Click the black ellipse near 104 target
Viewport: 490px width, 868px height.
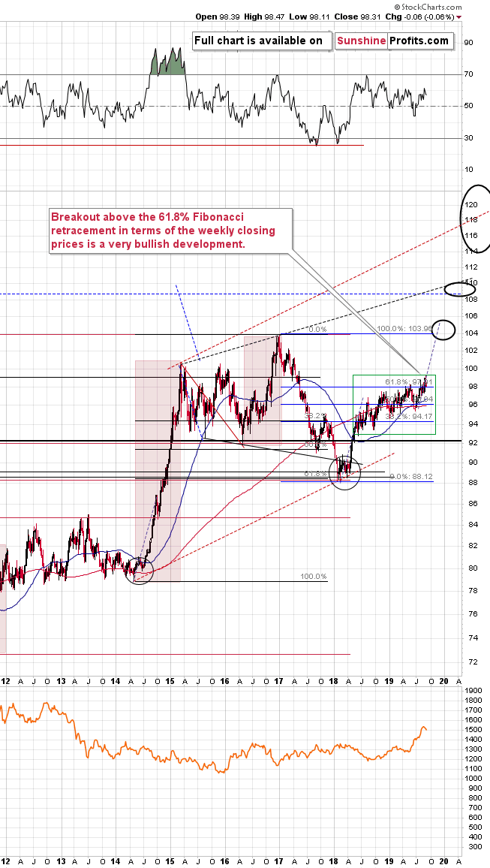click(x=445, y=329)
